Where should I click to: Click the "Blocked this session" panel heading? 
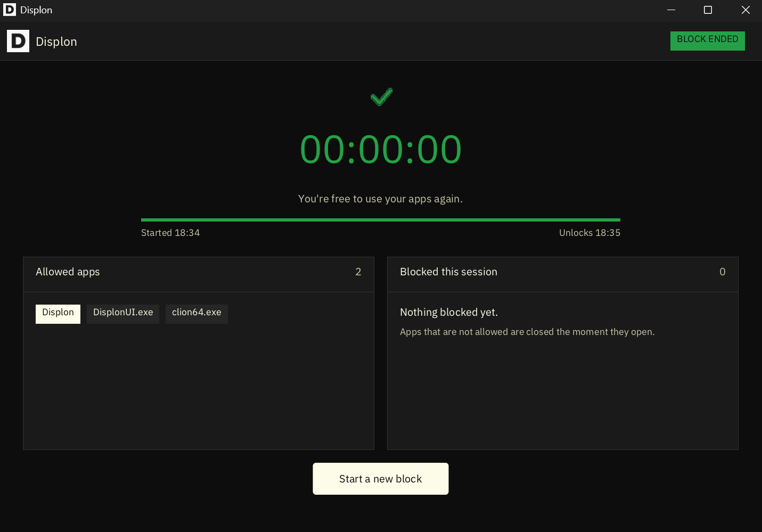pyautogui.click(x=449, y=272)
